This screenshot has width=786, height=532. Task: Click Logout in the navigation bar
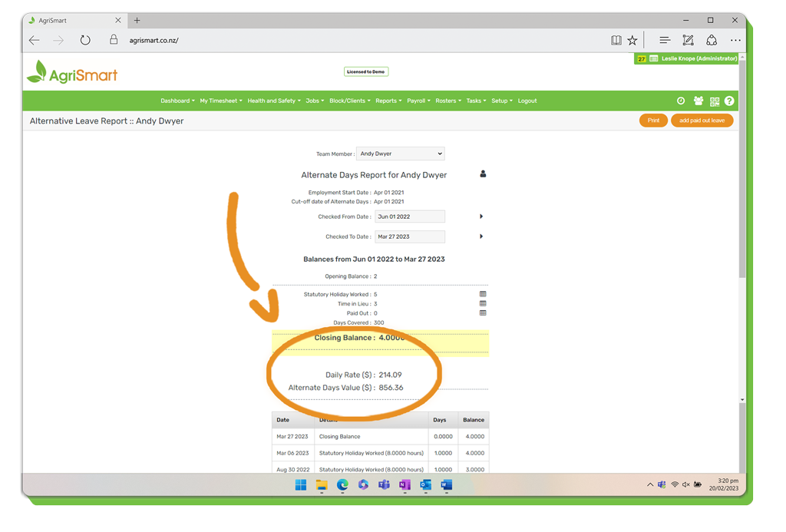(527, 101)
